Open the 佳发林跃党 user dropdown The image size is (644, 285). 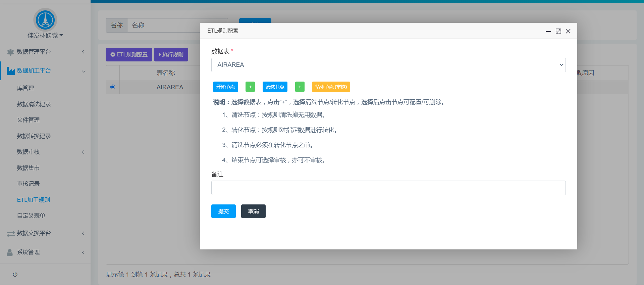(x=45, y=35)
